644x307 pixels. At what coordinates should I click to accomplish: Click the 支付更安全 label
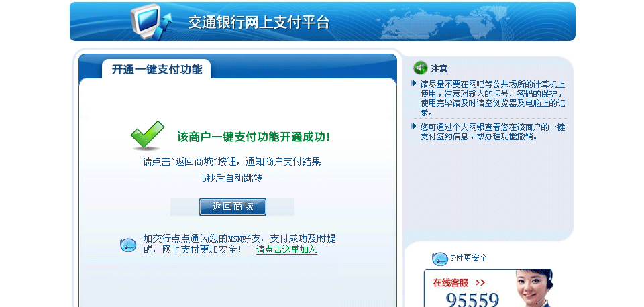click(x=469, y=258)
